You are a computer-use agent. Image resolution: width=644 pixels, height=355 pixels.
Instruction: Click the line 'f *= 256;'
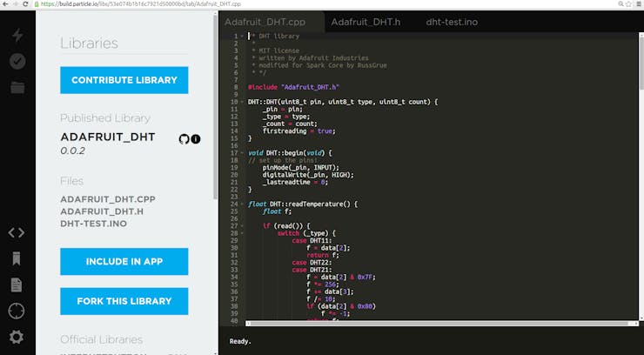[321, 285]
